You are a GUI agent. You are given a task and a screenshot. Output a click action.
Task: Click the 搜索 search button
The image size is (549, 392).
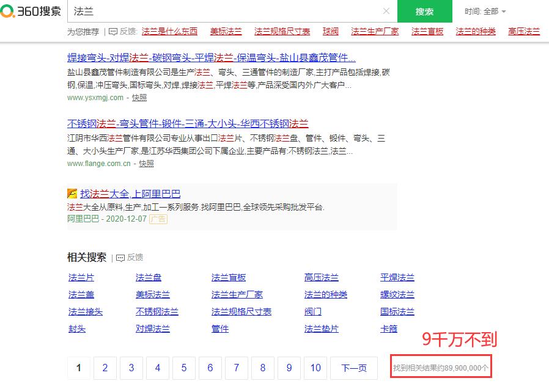click(x=424, y=12)
